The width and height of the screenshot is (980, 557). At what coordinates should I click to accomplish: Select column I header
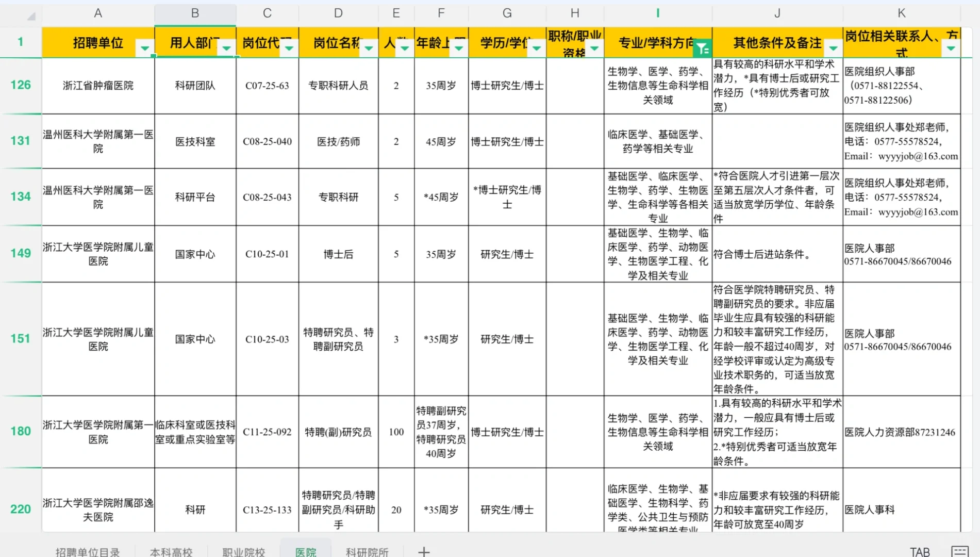[x=658, y=14]
